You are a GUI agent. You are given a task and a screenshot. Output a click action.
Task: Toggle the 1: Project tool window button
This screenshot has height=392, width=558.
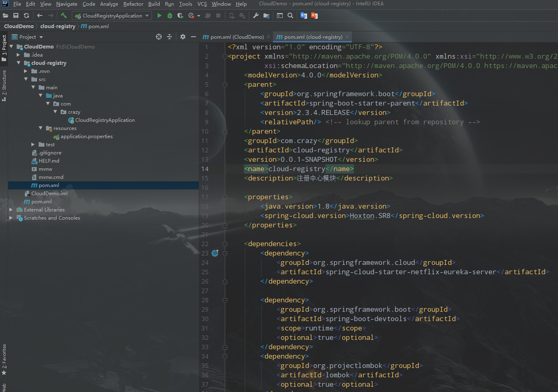4,48
